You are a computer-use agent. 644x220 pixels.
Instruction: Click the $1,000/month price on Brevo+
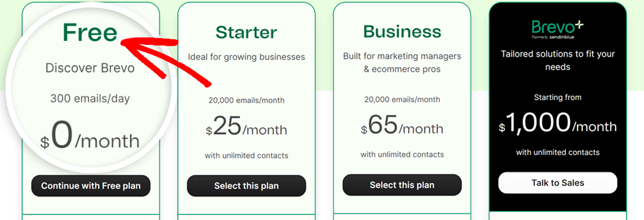click(558, 123)
